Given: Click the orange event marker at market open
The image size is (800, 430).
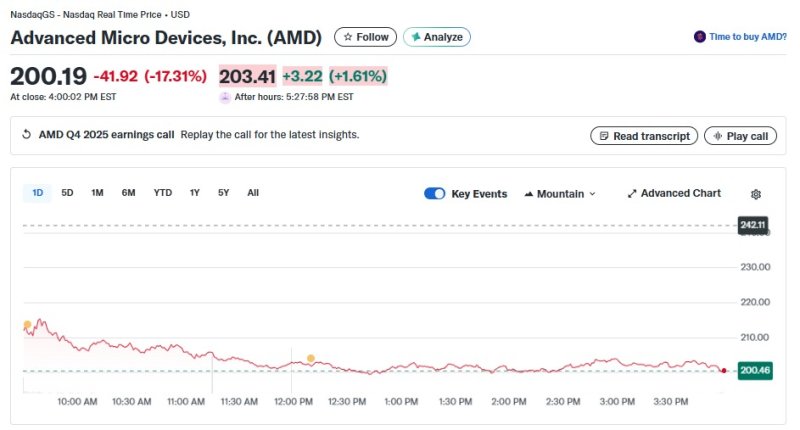Looking at the screenshot, I should tap(27, 325).
